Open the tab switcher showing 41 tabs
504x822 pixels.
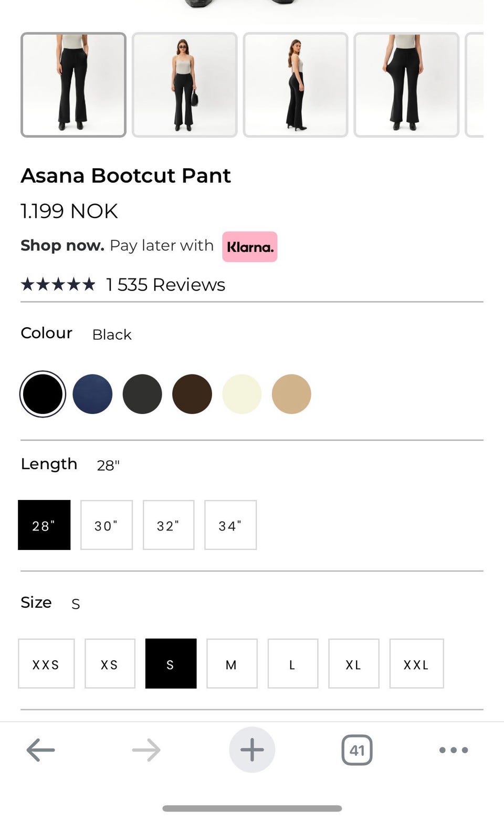[x=357, y=750]
